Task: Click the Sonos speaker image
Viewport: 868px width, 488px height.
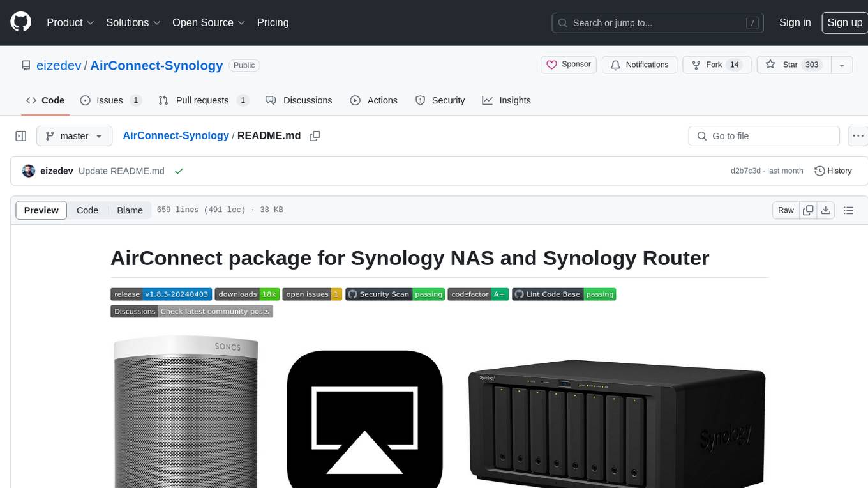Action: 186,412
